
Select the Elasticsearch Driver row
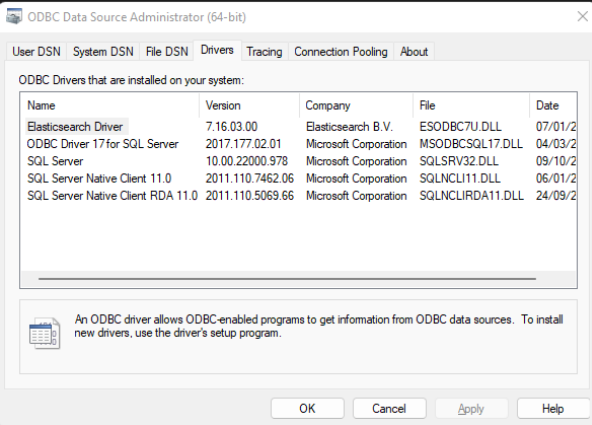tap(298, 126)
